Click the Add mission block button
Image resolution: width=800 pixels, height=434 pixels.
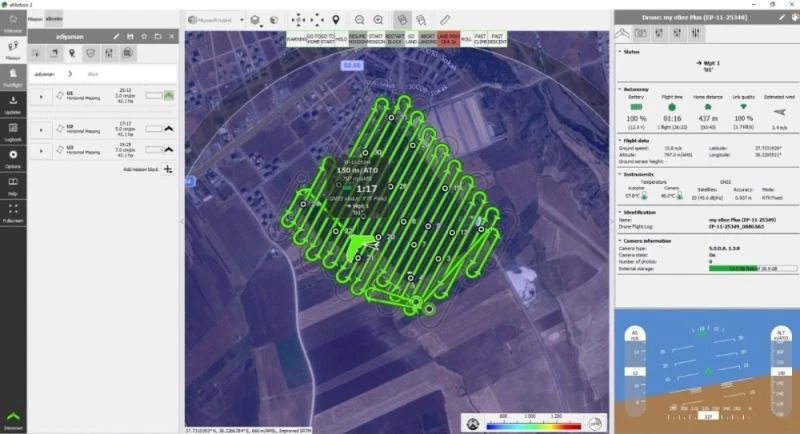tap(167, 170)
